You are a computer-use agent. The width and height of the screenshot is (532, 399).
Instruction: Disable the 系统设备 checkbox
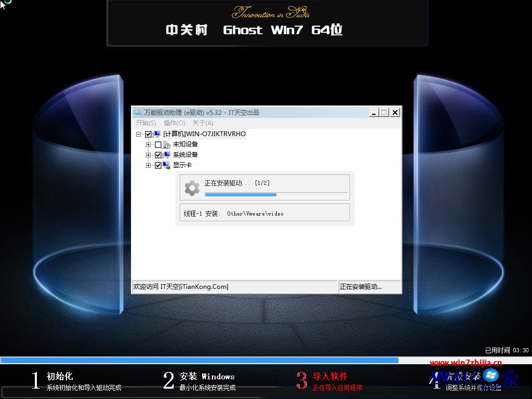pos(158,155)
